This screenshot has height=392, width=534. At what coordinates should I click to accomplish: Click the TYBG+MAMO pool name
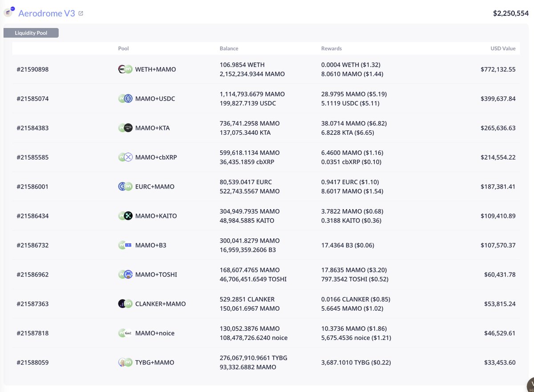tap(155, 362)
